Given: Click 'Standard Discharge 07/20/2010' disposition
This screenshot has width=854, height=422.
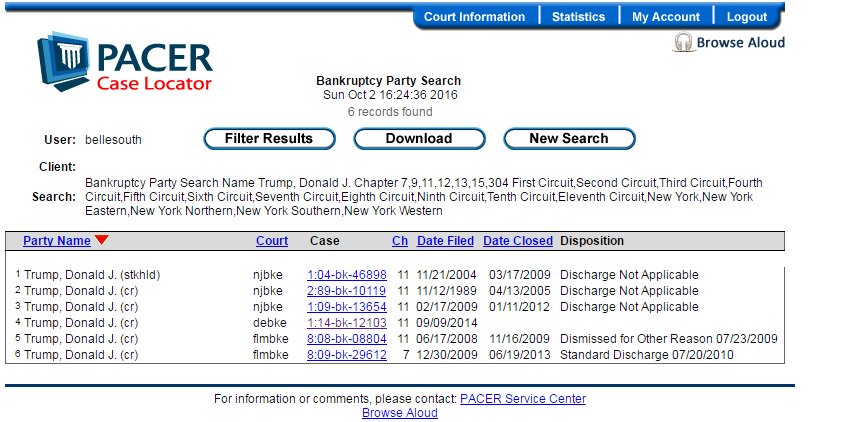Looking at the screenshot, I should click(x=646, y=355).
